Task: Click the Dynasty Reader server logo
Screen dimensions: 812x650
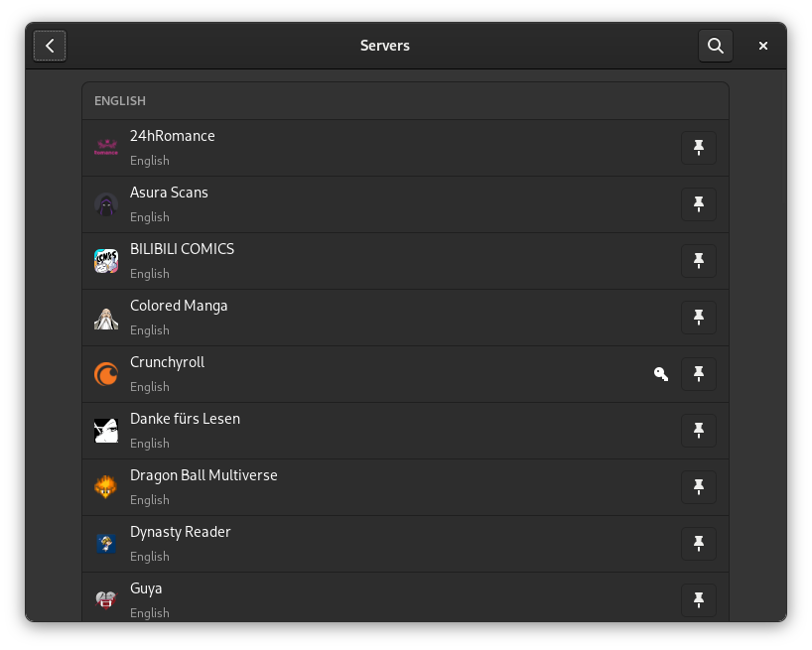Action: click(106, 544)
